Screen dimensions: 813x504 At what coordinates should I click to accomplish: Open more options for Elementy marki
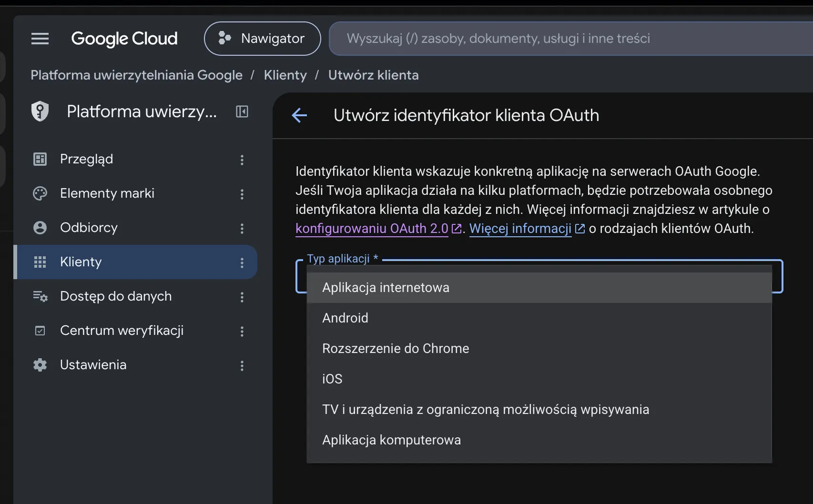[x=242, y=194]
